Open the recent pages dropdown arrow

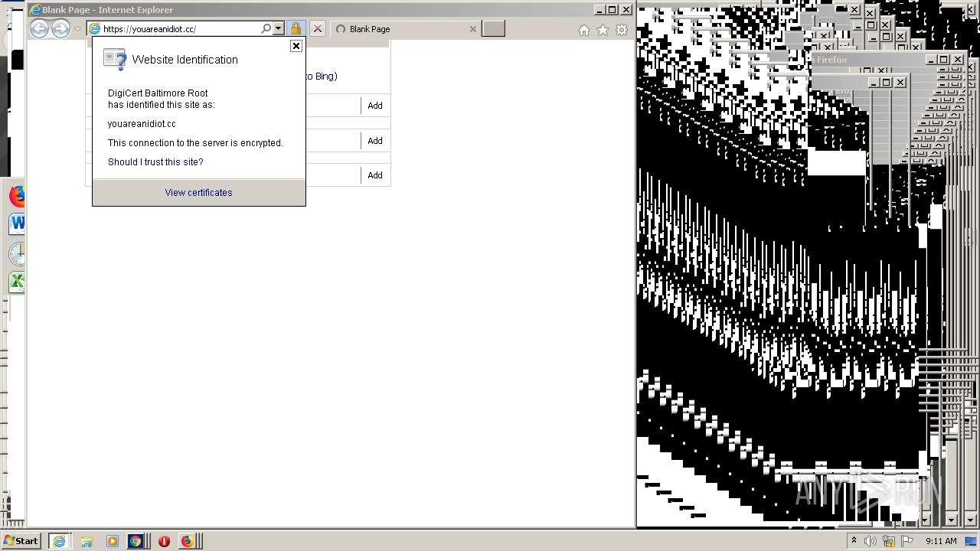[77, 29]
